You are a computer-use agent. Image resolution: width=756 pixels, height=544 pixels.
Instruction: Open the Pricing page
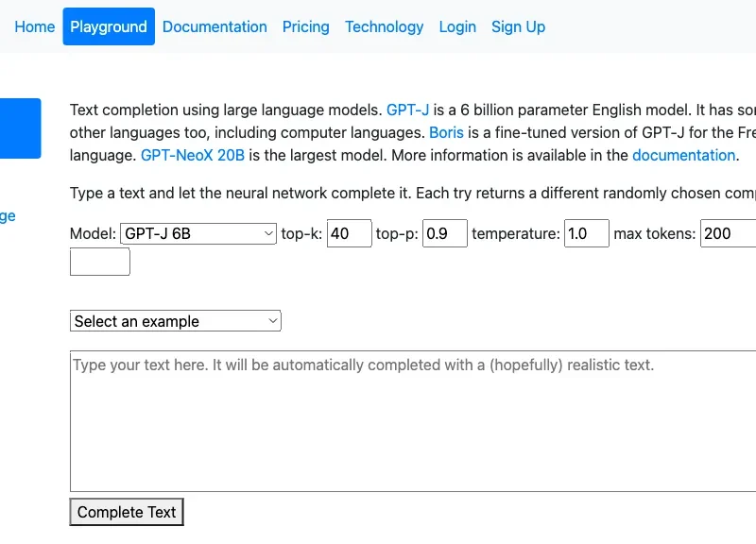(x=305, y=26)
